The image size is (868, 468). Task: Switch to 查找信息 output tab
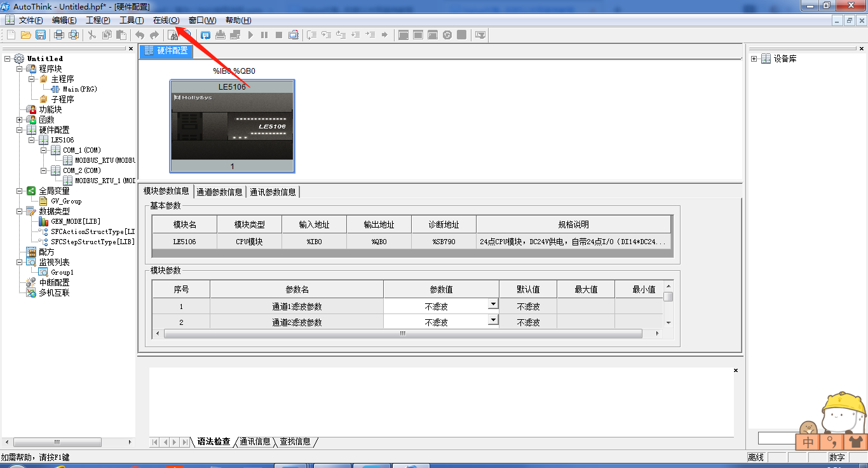tap(295, 441)
